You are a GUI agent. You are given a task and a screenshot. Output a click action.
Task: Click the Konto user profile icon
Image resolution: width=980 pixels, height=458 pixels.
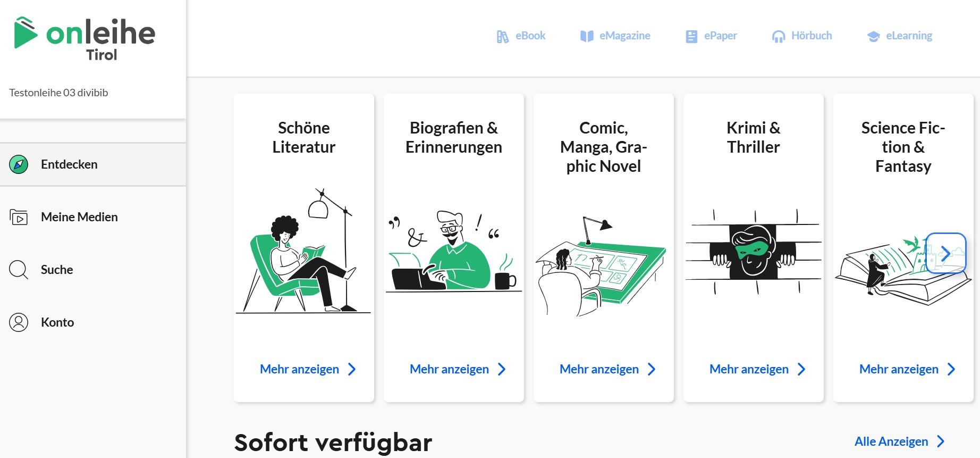click(x=19, y=322)
